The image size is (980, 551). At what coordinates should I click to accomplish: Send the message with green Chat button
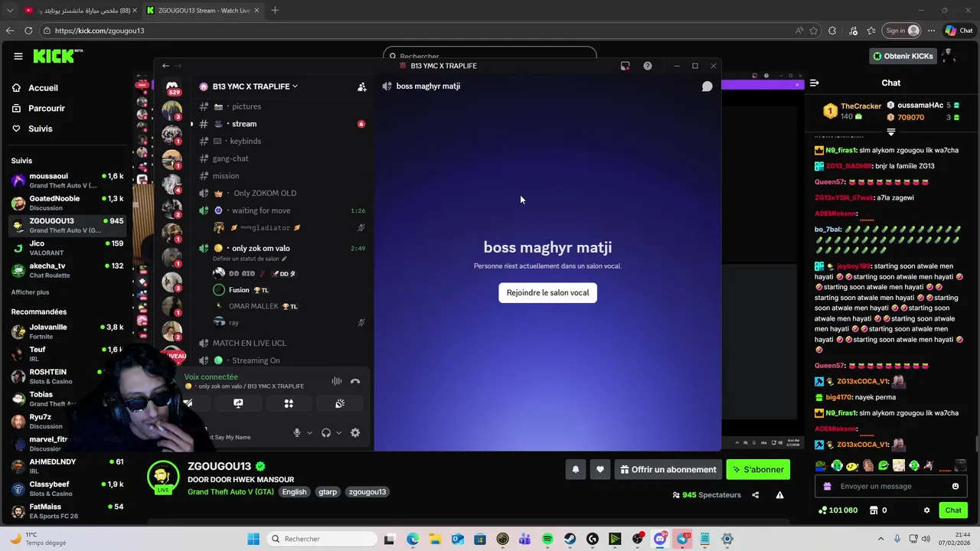pyautogui.click(x=953, y=510)
